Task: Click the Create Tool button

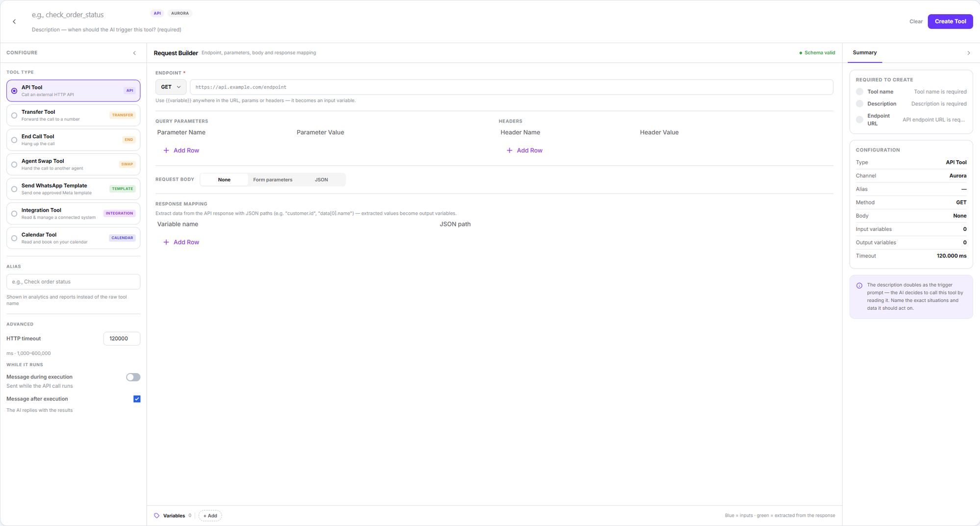Action: click(x=950, y=22)
